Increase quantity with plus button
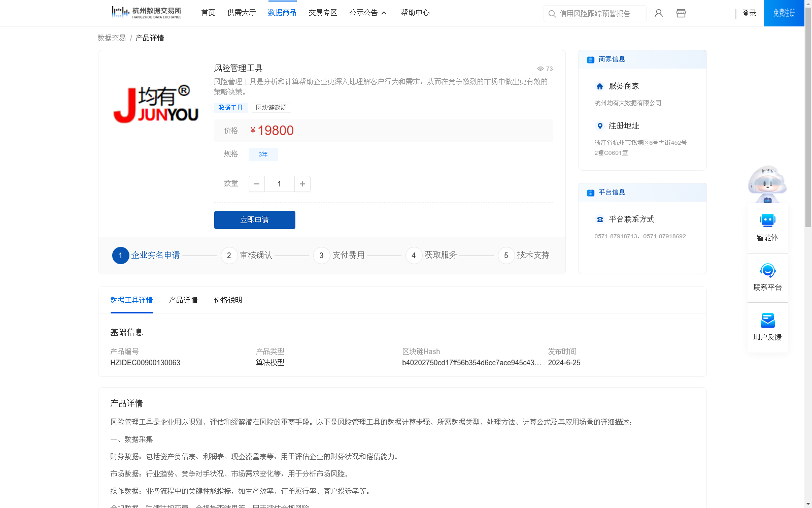The height and width of the screenshot is (508, 812). (x=302, y=184)
